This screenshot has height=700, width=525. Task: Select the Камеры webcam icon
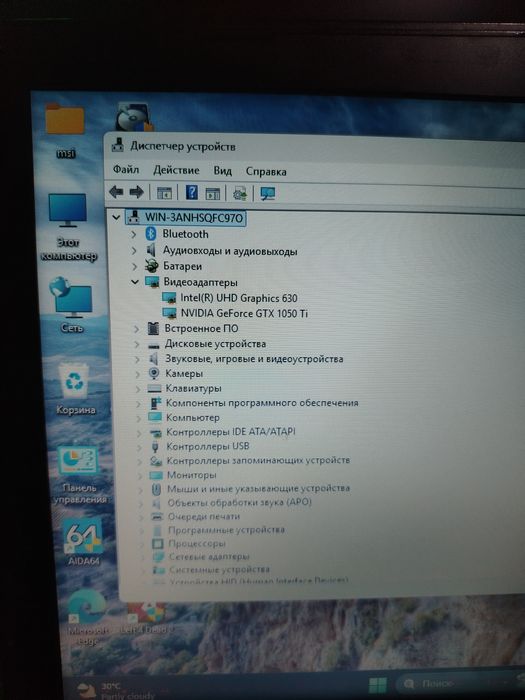[x=154, y=373]
